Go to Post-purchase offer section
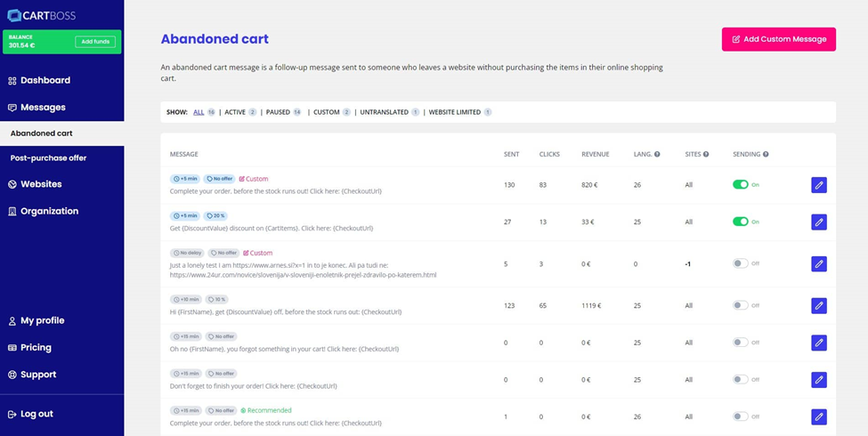The image size is (868, 436). point(48,158)
